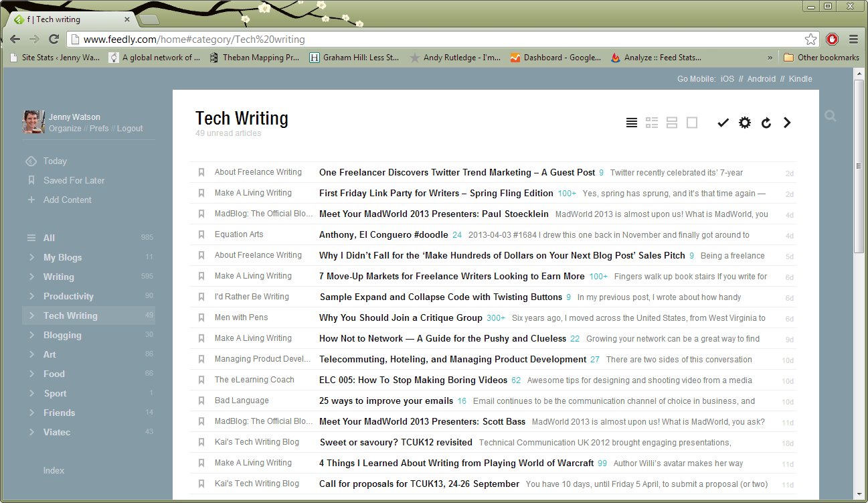Expand the Writing category
Screen dimensions: 868x503
pos(31,277)
